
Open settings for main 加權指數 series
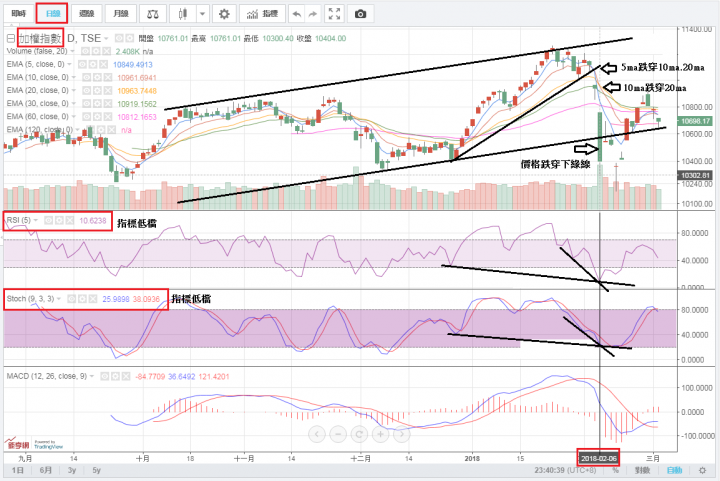(x=129, y=38)
